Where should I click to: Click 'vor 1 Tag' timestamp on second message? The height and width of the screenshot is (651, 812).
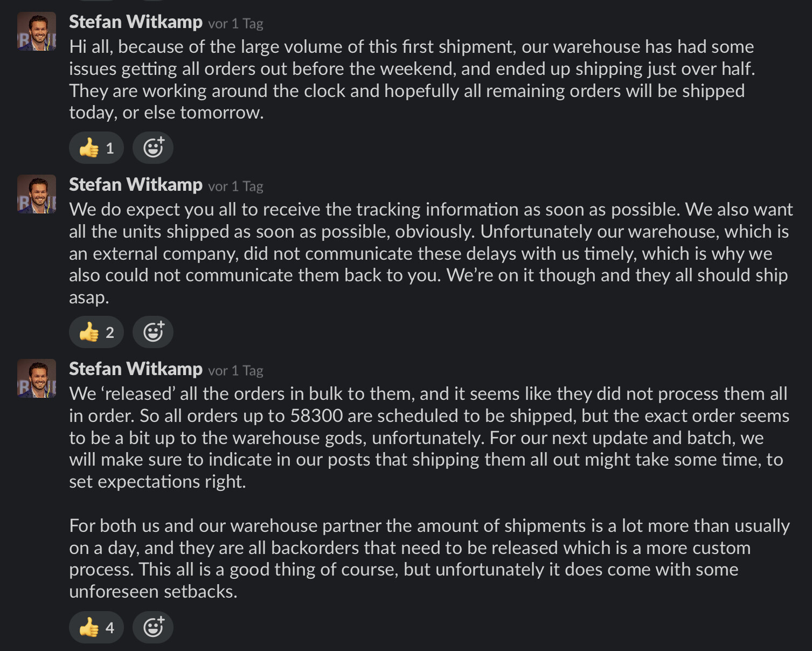pyautogui.click(x=235, y=186)
